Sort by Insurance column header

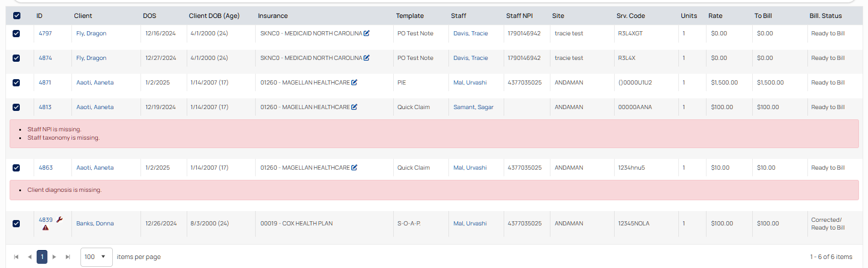click(273, 16)
